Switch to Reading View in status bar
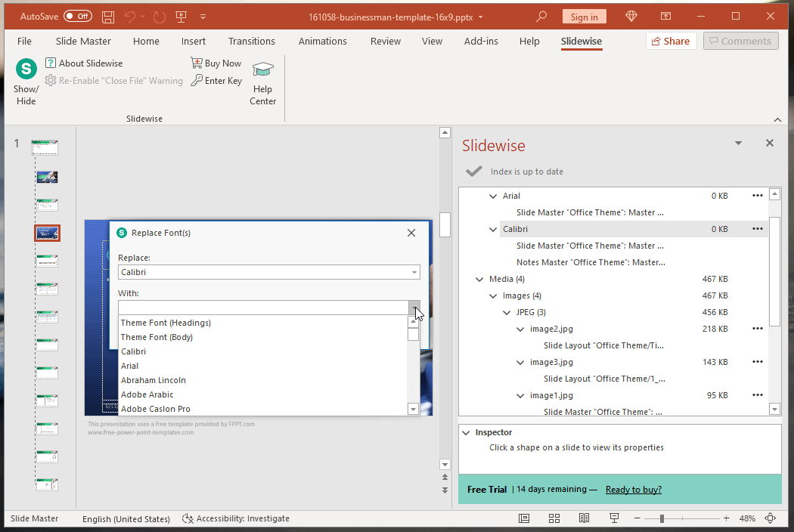This screenshot has height=532, width=794. (x=584, y=518)
